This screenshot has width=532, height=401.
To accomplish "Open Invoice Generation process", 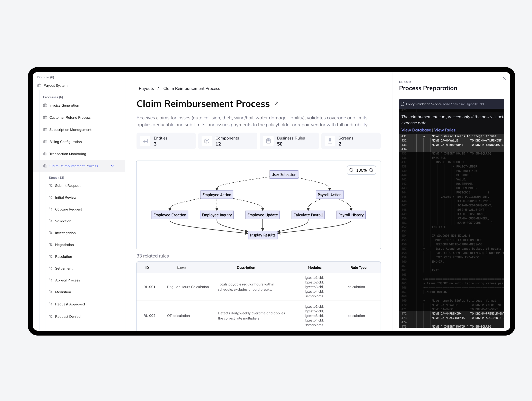I will 64,106.
